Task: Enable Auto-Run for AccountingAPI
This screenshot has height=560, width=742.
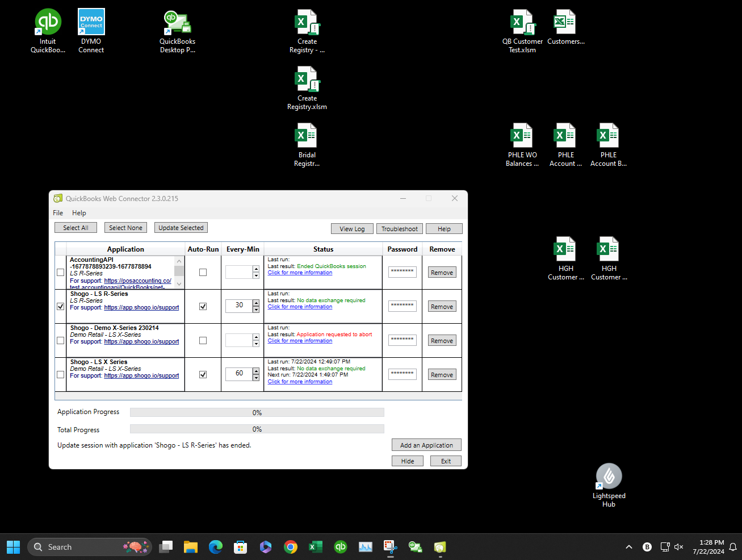Action: tap(203, 273)
